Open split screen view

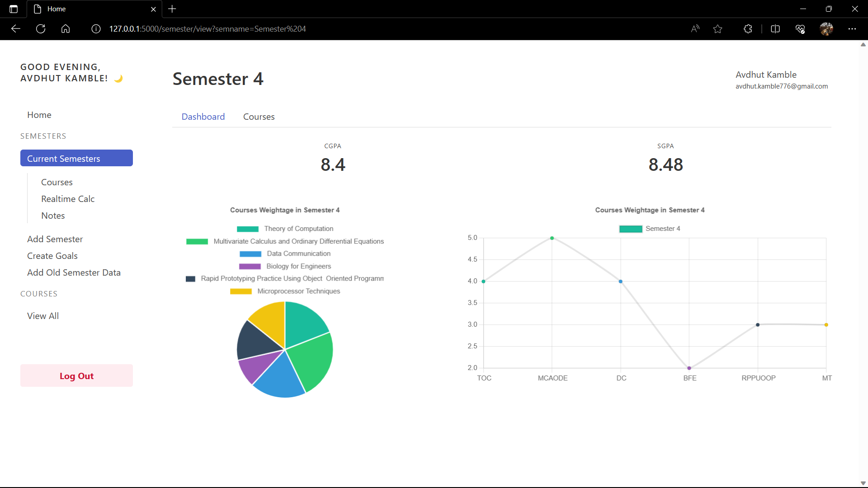click(x=775, y=28)
